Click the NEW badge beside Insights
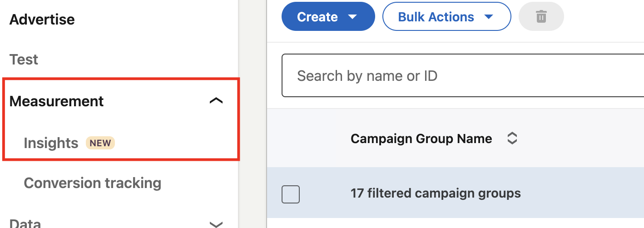 tap(100, 143)
